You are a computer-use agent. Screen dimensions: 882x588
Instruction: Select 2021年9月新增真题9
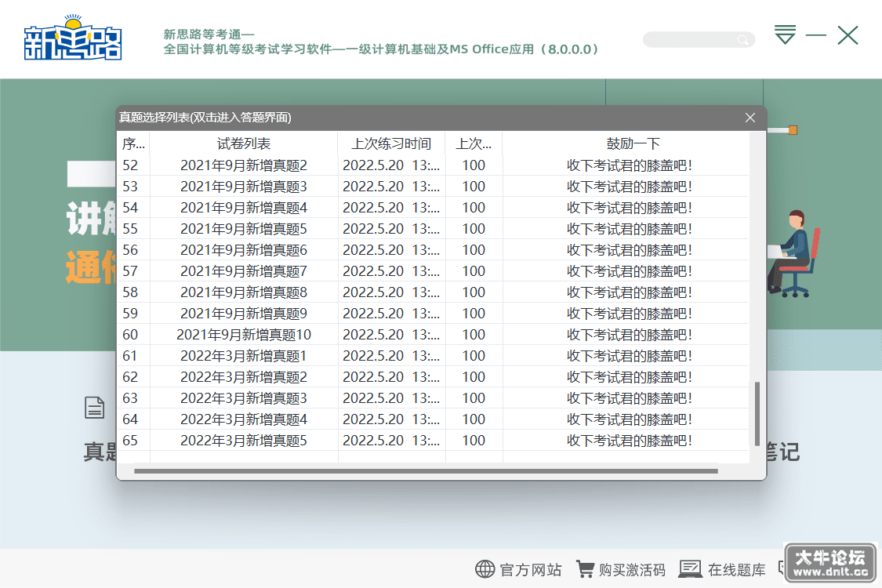point(244,314)
